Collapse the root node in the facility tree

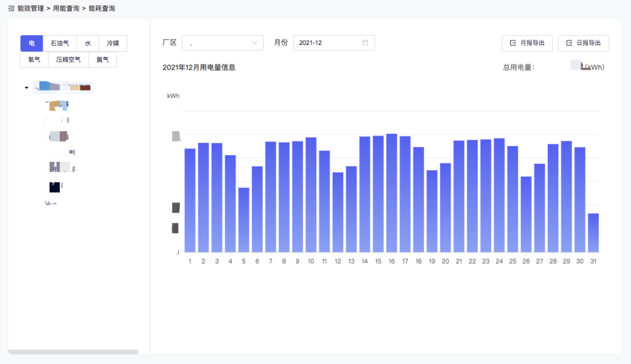[26, 87]
